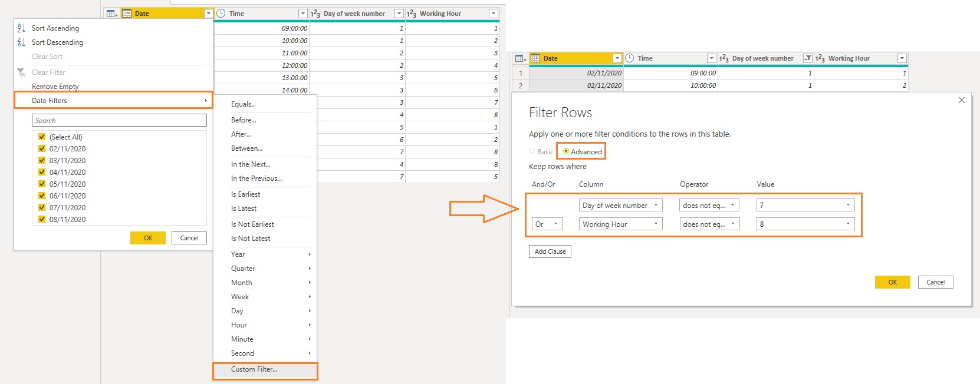This screenshot has height=384, width=980.
Task: Uncheck the 02/11/2020 date checkbox
Action: coord(42,148)
